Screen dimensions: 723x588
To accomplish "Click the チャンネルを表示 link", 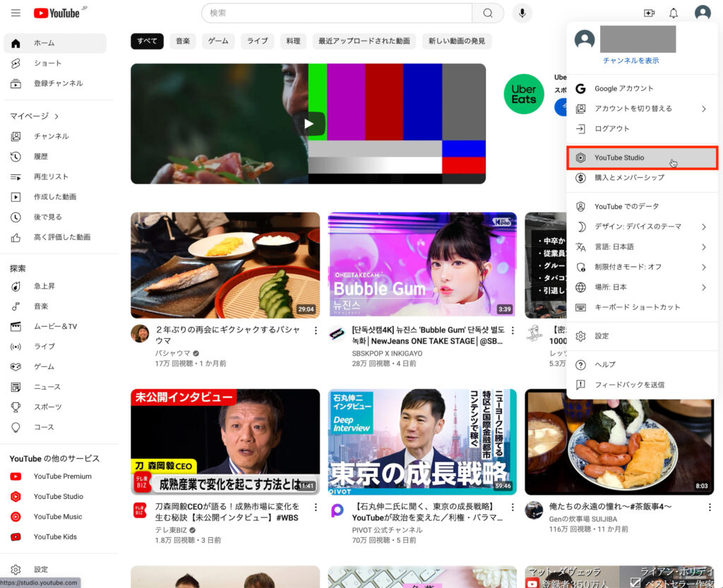I will tap(631, 61).
